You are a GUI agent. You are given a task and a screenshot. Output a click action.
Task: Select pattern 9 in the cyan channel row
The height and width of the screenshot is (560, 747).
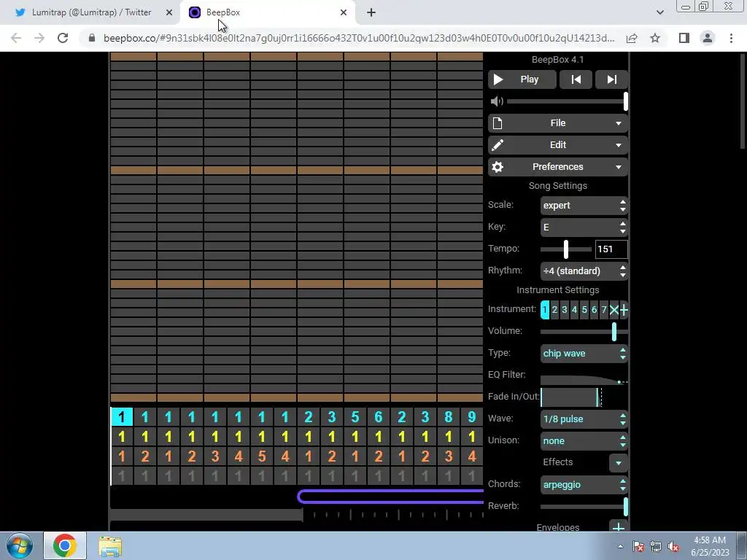[x=472, y=417]
